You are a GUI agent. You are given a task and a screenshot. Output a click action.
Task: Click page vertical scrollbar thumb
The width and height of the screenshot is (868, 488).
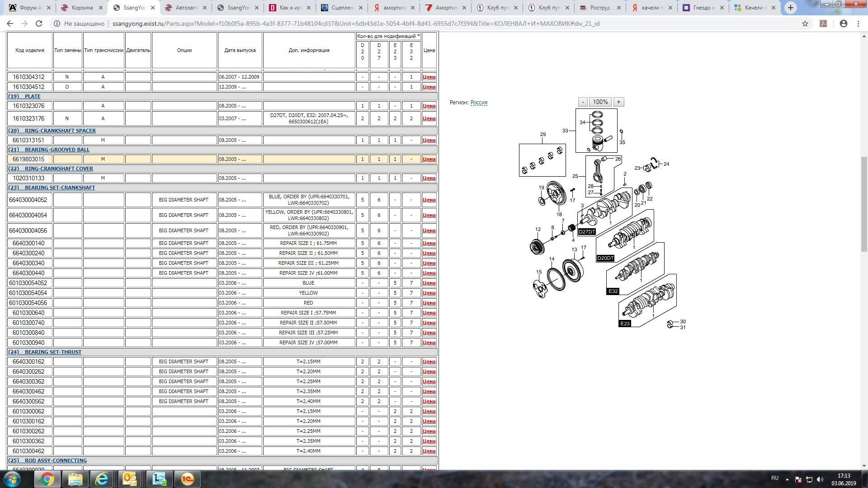click(864, 204)
